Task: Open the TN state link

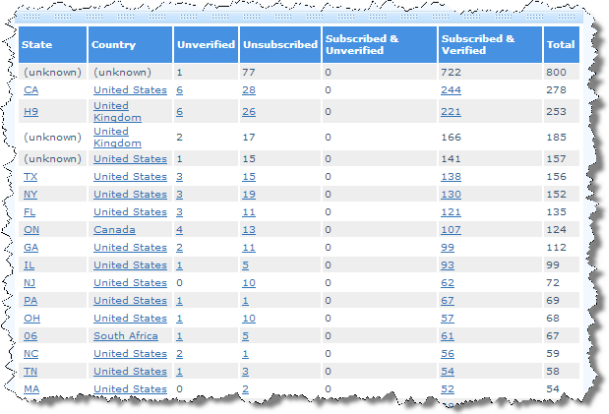Action: tap(31, 372)
